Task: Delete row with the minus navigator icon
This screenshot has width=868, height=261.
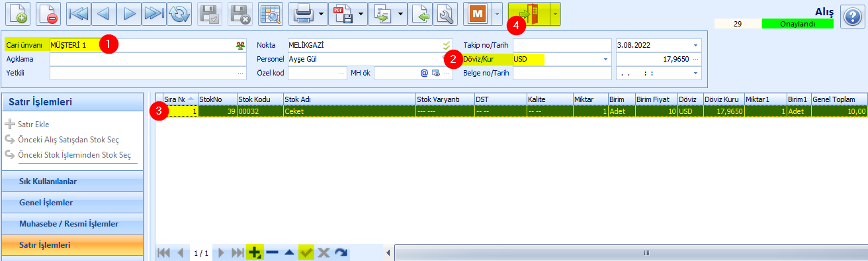Action: (272, 252)
